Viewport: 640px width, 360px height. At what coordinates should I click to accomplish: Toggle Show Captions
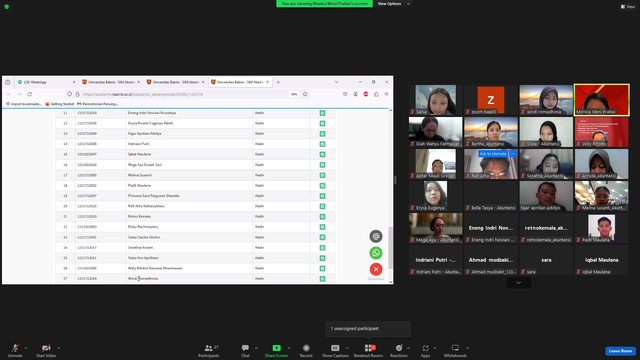click(335, 350)
